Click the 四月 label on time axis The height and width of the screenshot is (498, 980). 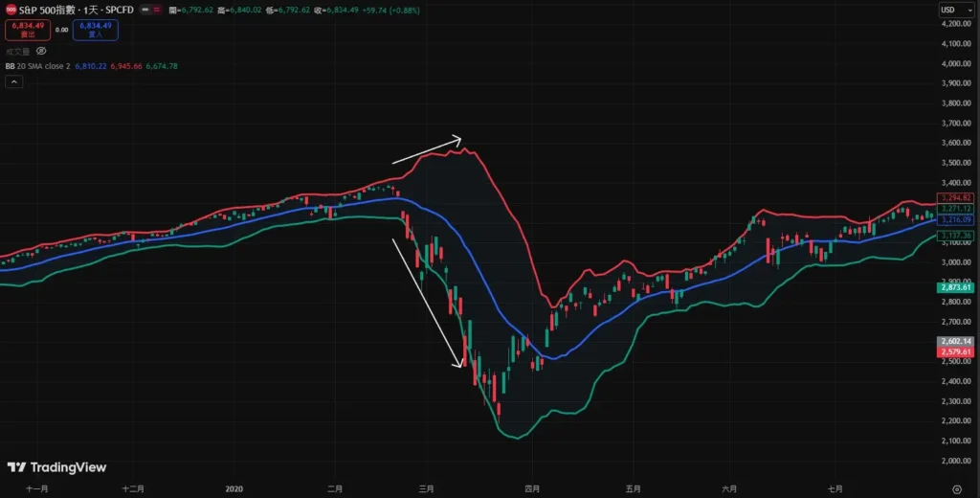531,488
